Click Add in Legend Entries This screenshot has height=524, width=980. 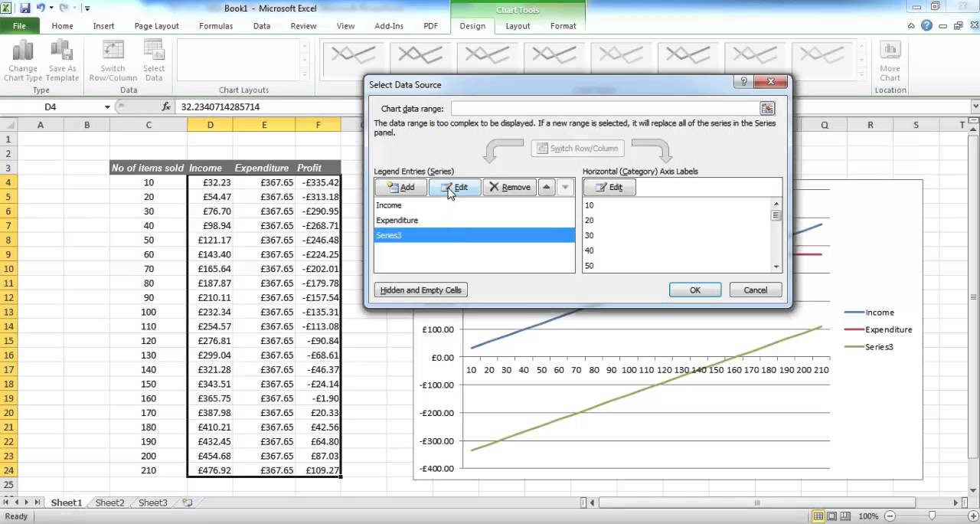click(x=400, y=187)
